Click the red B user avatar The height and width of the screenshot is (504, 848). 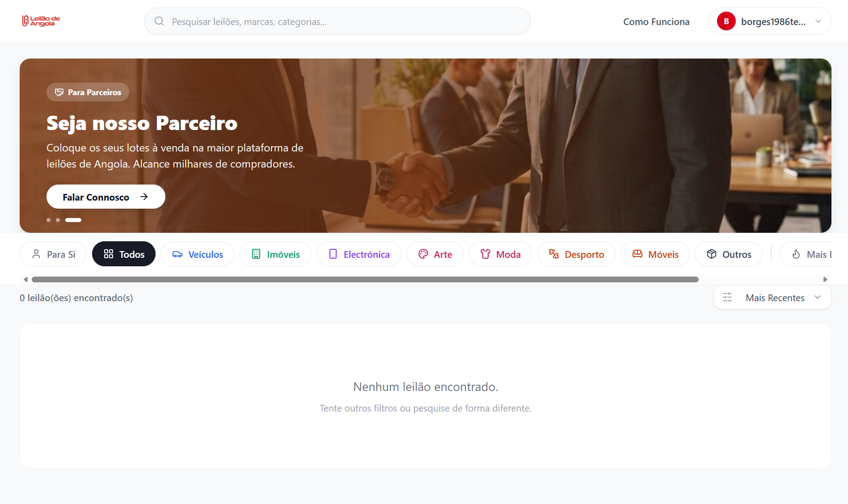click(726, 21)
